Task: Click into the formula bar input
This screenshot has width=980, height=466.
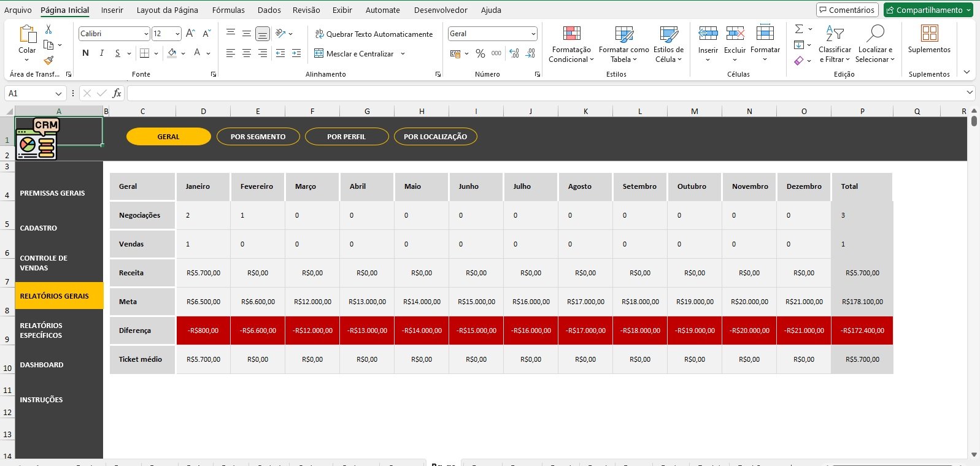Action: pos(540,93)
